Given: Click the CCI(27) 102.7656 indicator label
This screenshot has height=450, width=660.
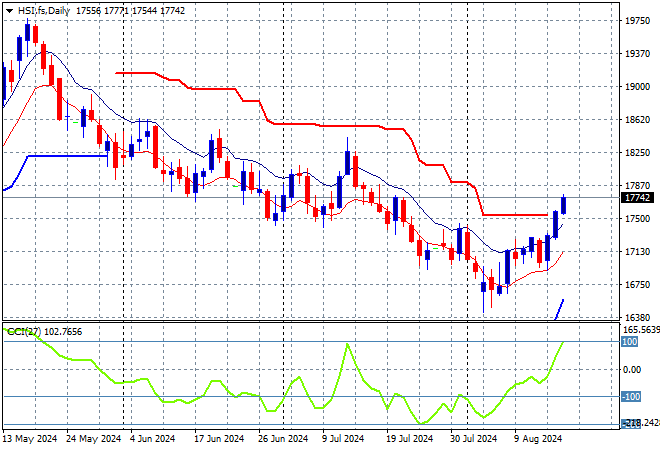Looking at the screenshot, I should pos(45,332).
